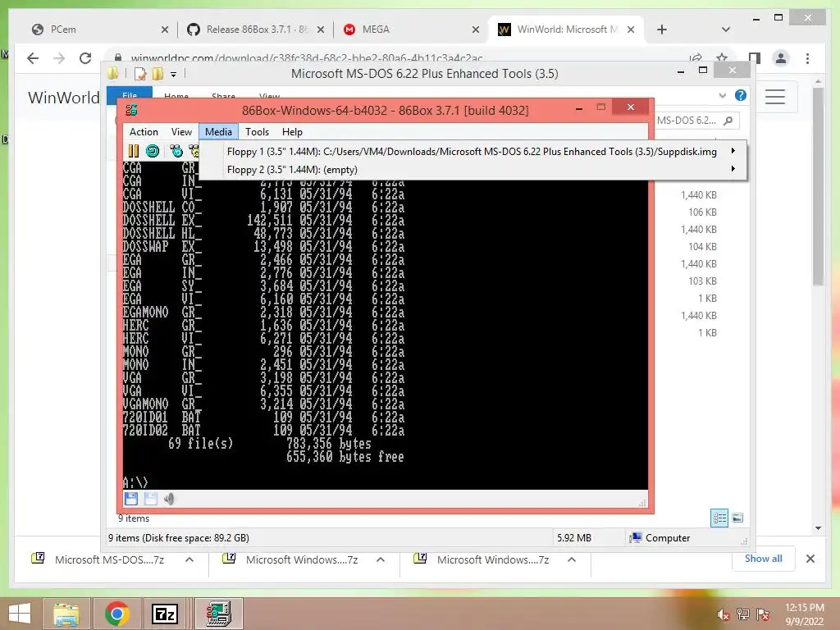Open Chrome tab search chevron

click(x=726, y=30)
